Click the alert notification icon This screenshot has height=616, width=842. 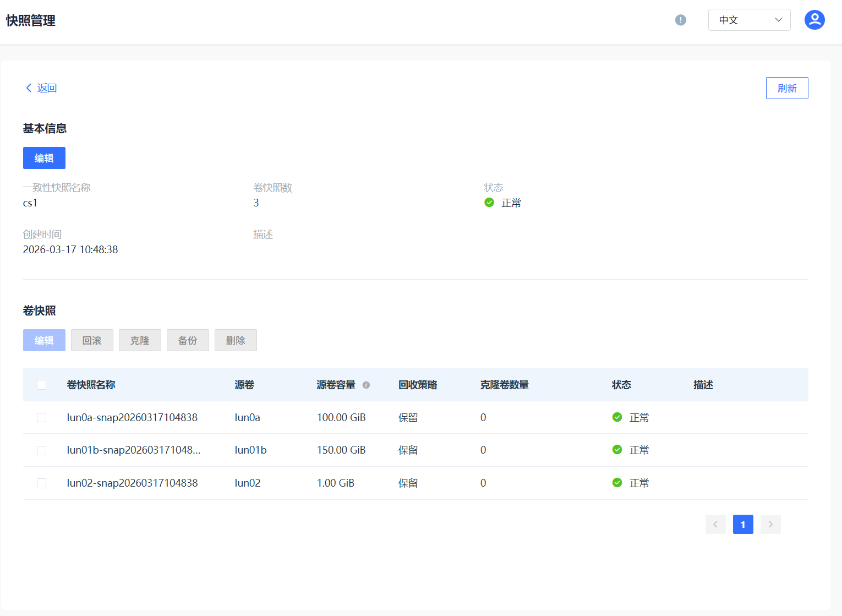681,20
